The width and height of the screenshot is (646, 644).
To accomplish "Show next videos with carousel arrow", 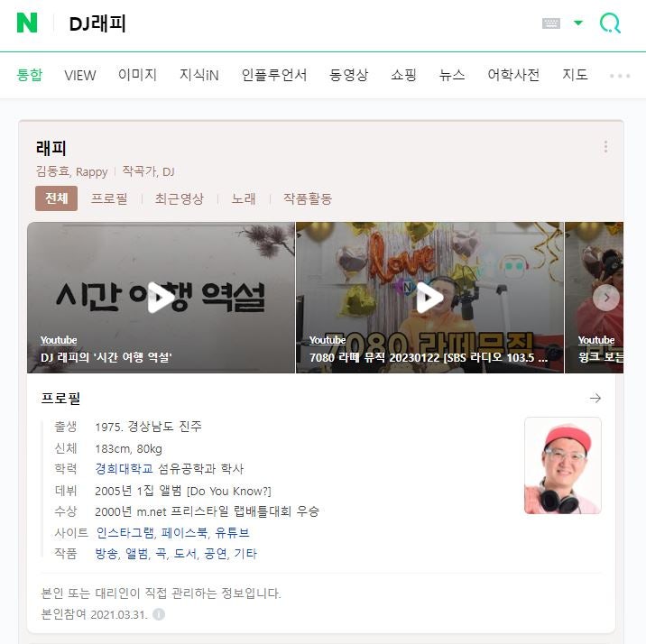I will (606, 298).
